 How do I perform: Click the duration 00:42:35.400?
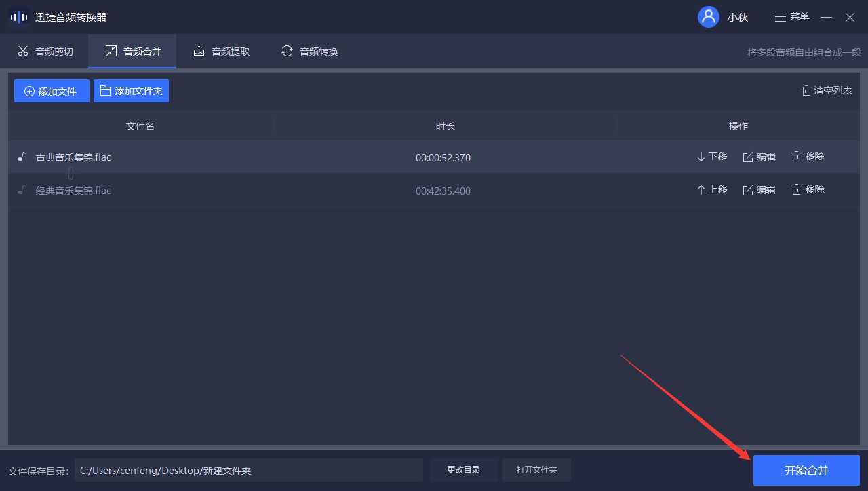(x=443, y=191)
